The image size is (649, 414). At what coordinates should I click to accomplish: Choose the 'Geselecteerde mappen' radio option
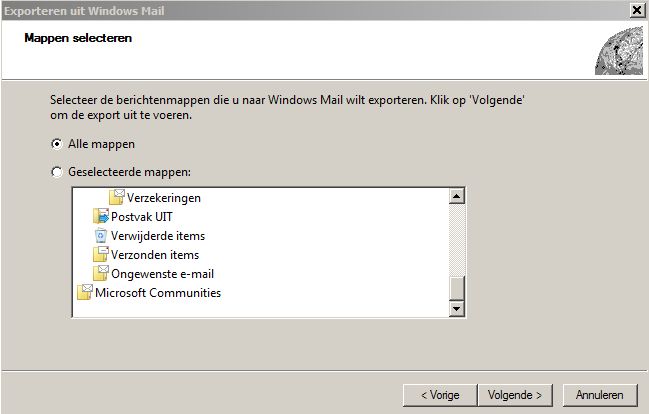pos(56,172)
